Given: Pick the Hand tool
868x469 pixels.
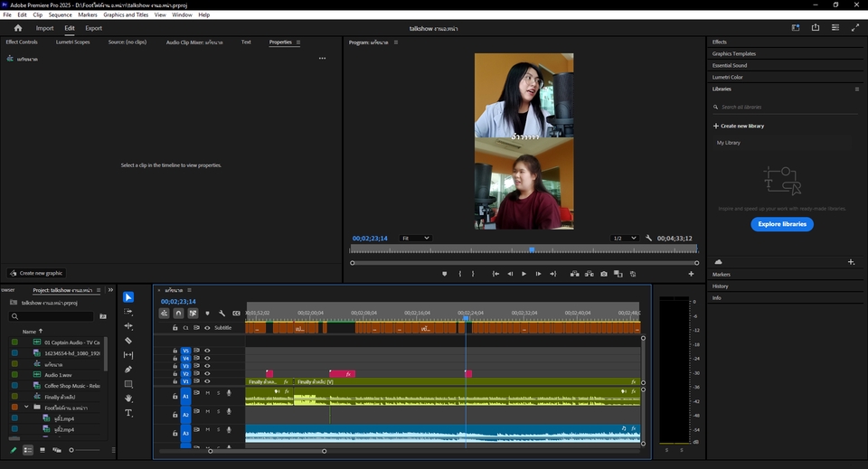Looking at the screenshot, I should pos(128,399).
